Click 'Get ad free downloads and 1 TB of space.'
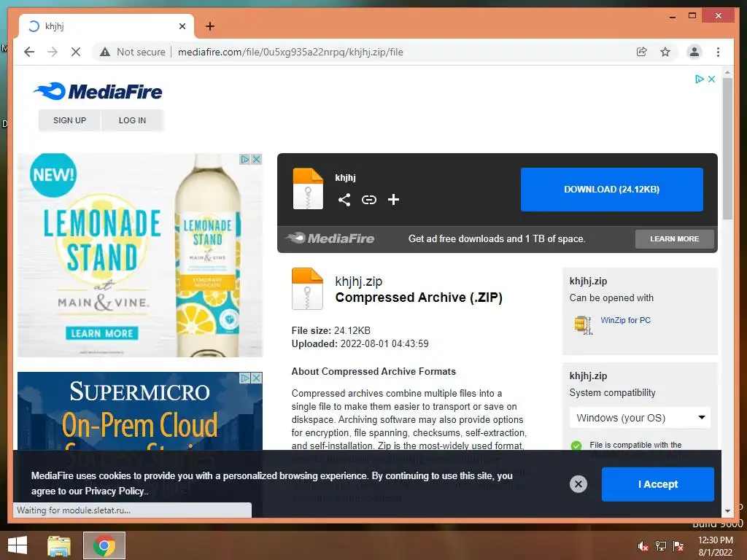Image resolution: width=747 pixels, height=560 pixels. [x=497, y=239]
